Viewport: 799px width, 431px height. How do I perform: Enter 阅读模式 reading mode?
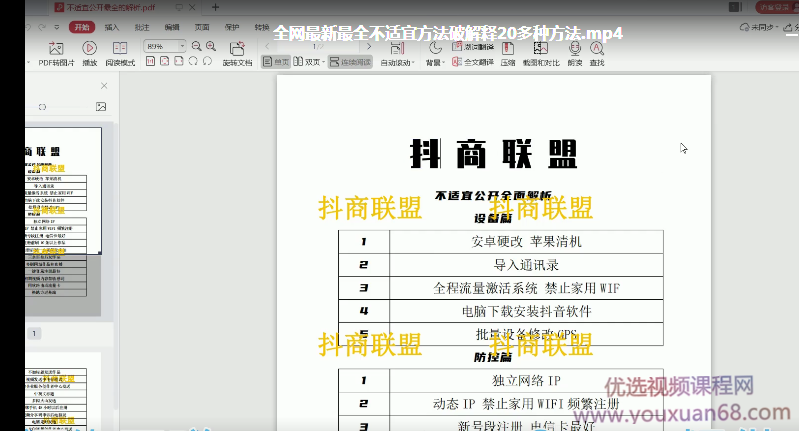(x=120, y=48)
